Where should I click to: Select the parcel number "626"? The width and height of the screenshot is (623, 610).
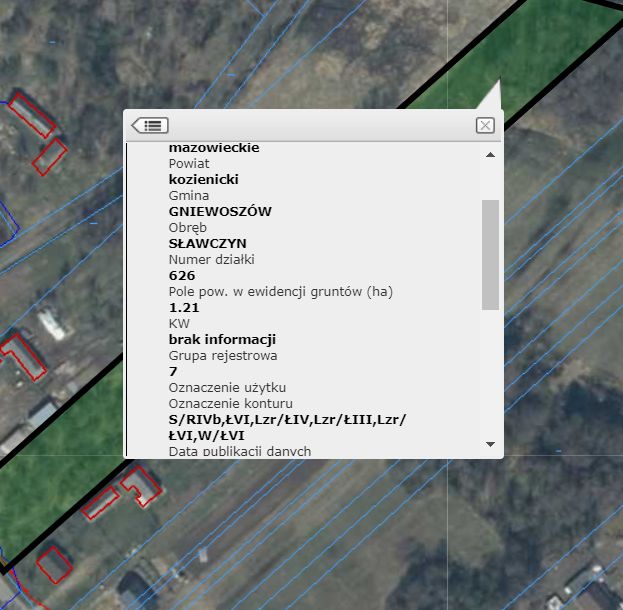(182, 275)
